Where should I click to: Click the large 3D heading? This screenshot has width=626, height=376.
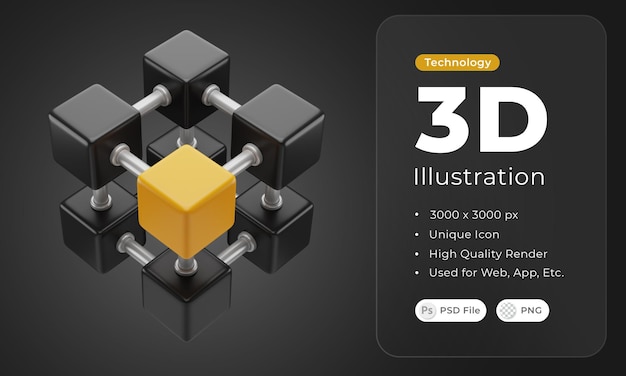tap(481, 119)
